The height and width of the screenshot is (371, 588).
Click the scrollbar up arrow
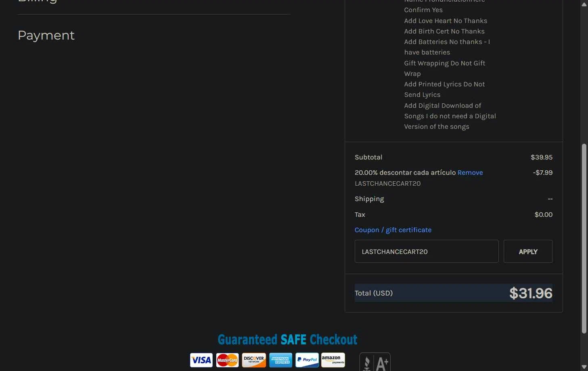point(584,4)
